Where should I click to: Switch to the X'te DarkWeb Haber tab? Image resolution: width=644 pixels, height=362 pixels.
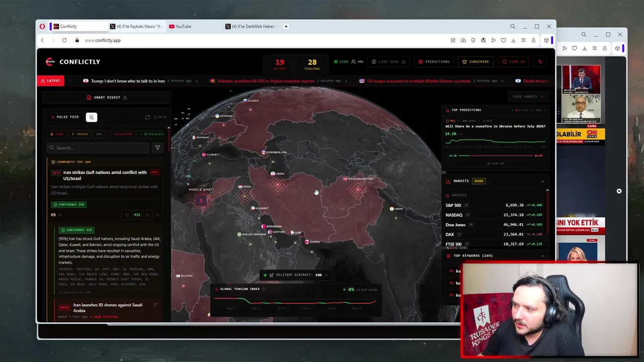coord(252,27)
